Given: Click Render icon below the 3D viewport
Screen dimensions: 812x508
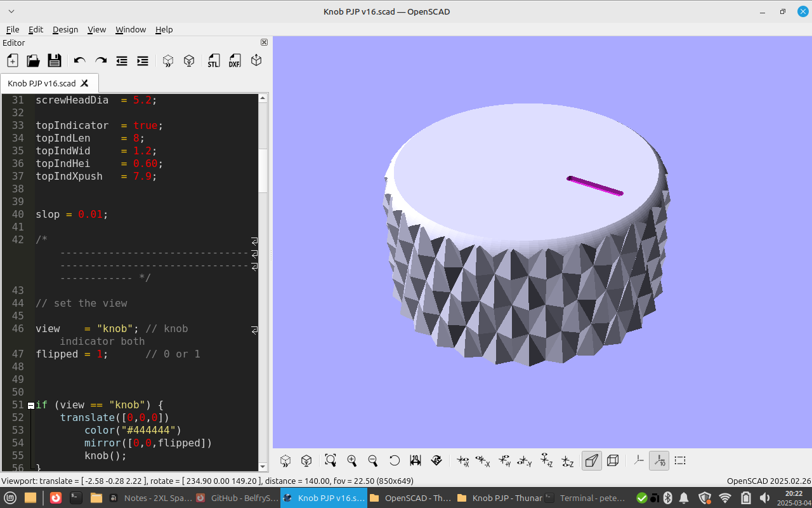Looking at the screenshot, I should (x=306, y=460).
